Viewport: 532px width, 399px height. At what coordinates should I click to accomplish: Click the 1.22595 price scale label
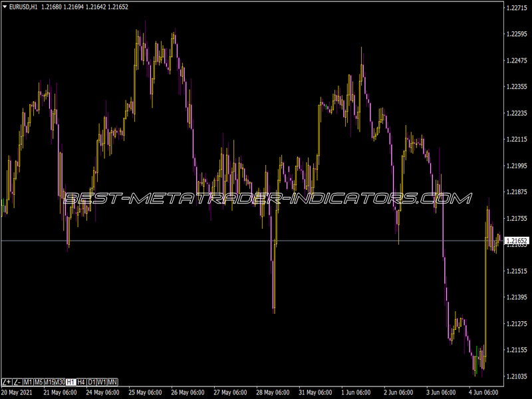point(517,34)
